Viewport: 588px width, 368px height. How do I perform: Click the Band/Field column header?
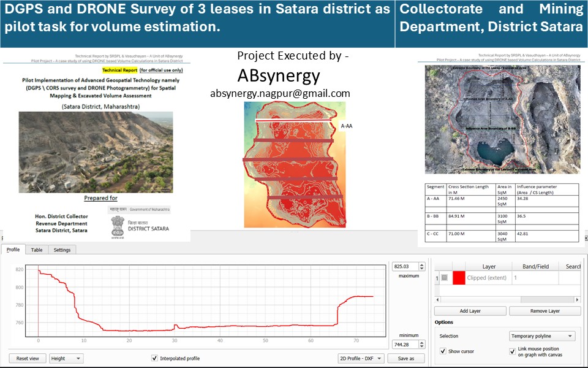535,266
